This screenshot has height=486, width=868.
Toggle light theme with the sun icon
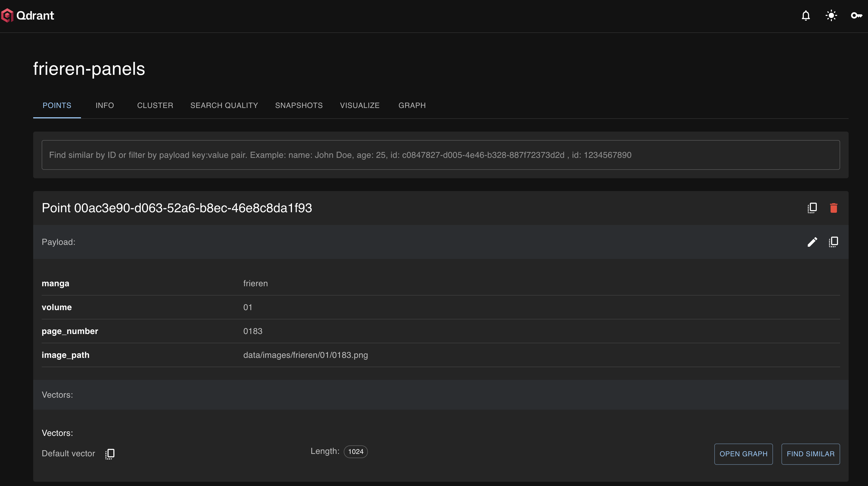point(831,15)
